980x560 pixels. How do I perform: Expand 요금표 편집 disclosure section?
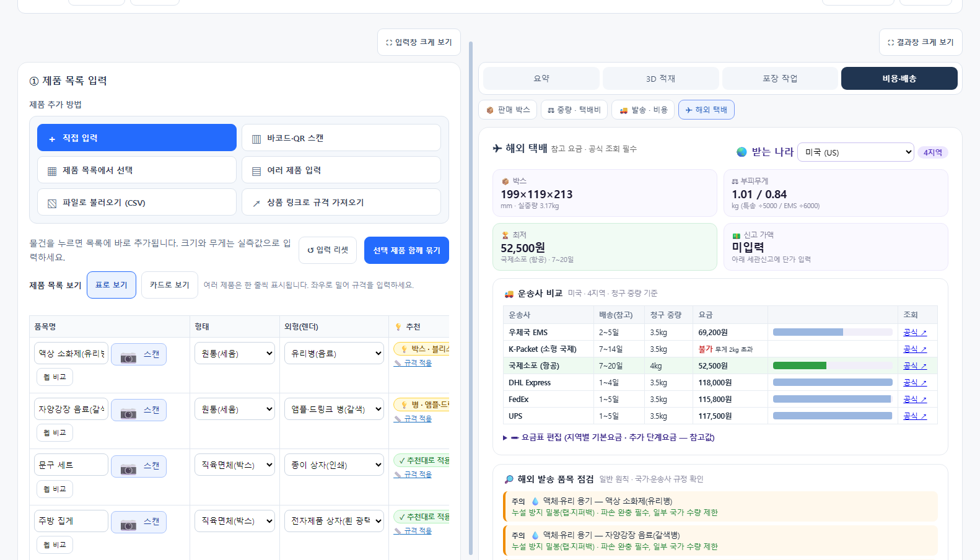pos(609,437)
